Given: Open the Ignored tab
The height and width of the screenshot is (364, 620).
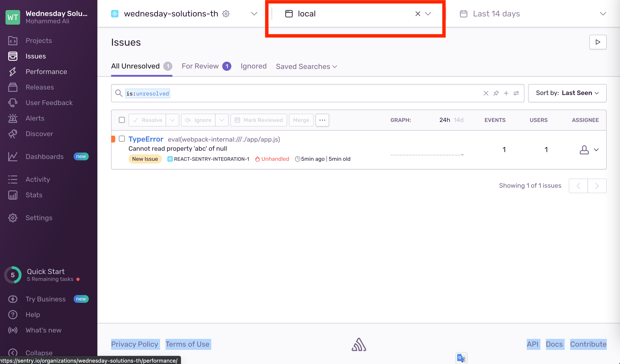Looking at the screenshot, I should (x=253, y=66).
